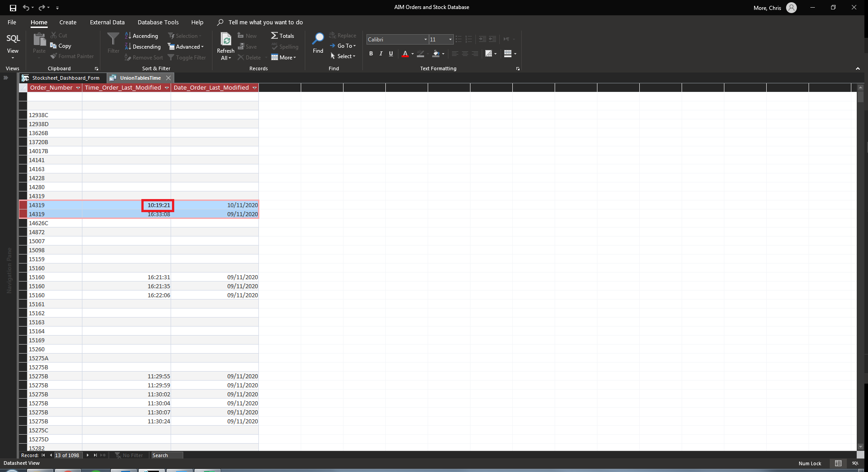Open the Select dropdown
Screen dimensions: 868x472
point(343,56)
